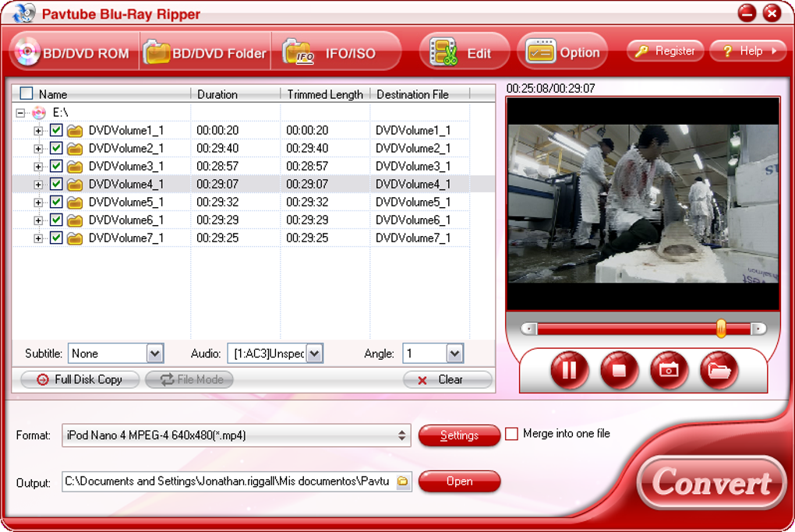Image resolution: width=795 pixels, height=532 pixels.
Task: Click the Full Disk Copy button
Action: coord(79,379)
